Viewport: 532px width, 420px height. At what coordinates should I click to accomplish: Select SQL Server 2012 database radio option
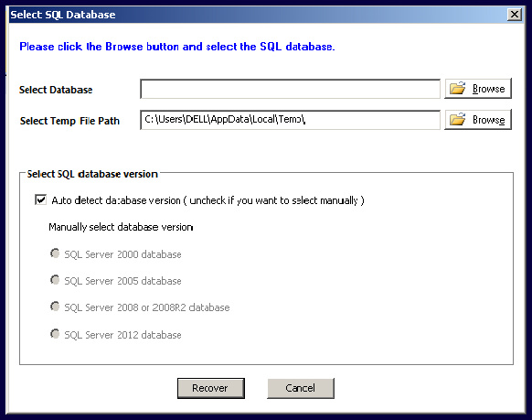[x=55, y=334]
